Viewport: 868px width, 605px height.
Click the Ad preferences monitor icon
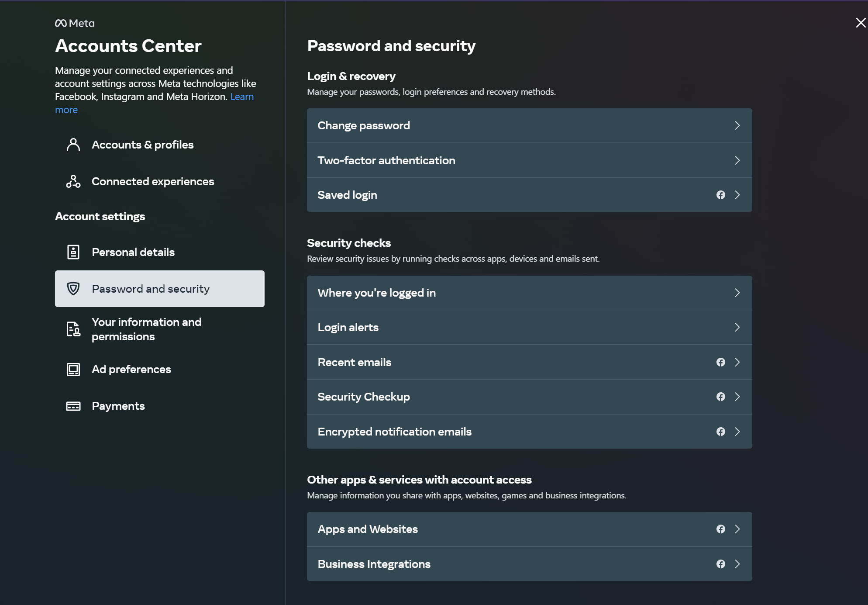[x=73, y=369]
